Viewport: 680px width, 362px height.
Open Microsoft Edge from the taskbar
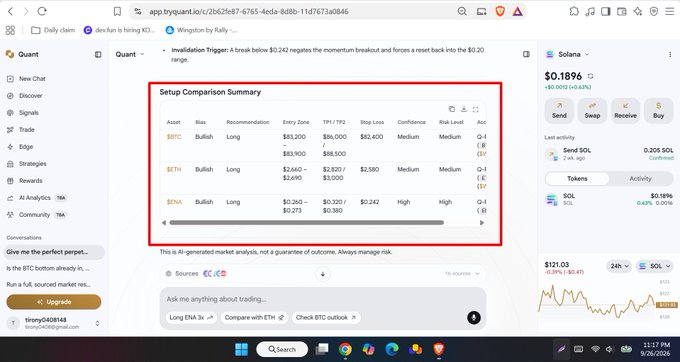click(x=392, y=349)
